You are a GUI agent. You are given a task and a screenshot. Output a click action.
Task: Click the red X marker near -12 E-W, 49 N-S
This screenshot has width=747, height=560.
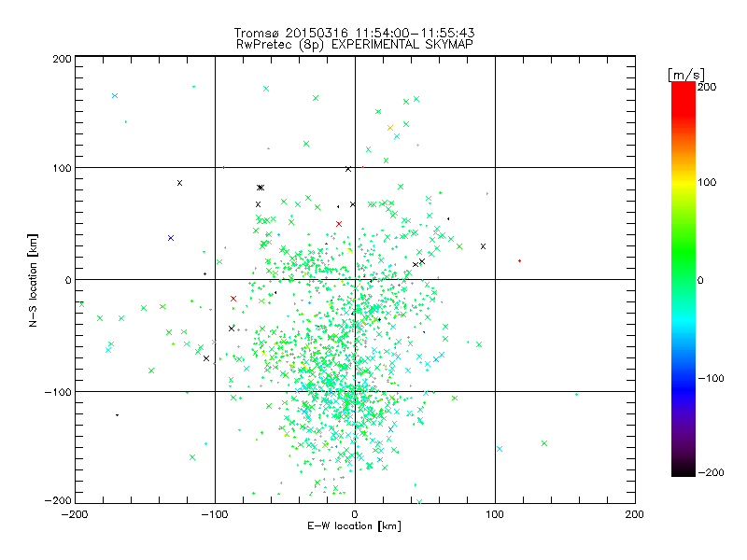coord(339,224)
